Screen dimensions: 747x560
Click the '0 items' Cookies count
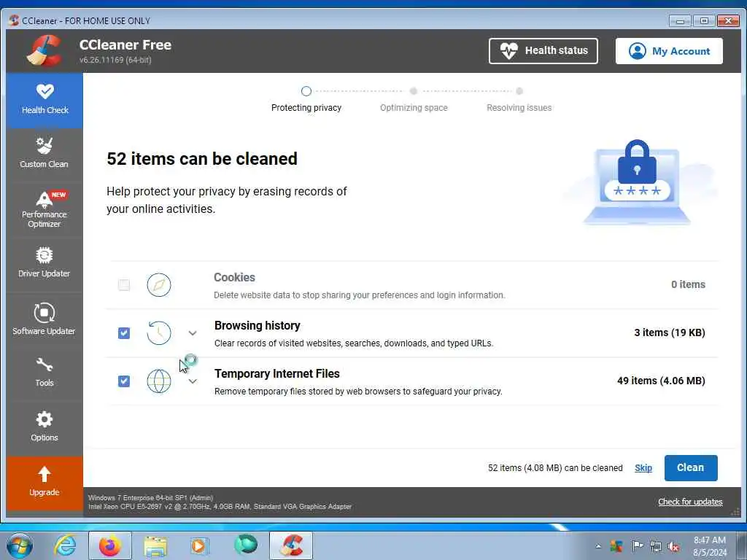(688, 284)
